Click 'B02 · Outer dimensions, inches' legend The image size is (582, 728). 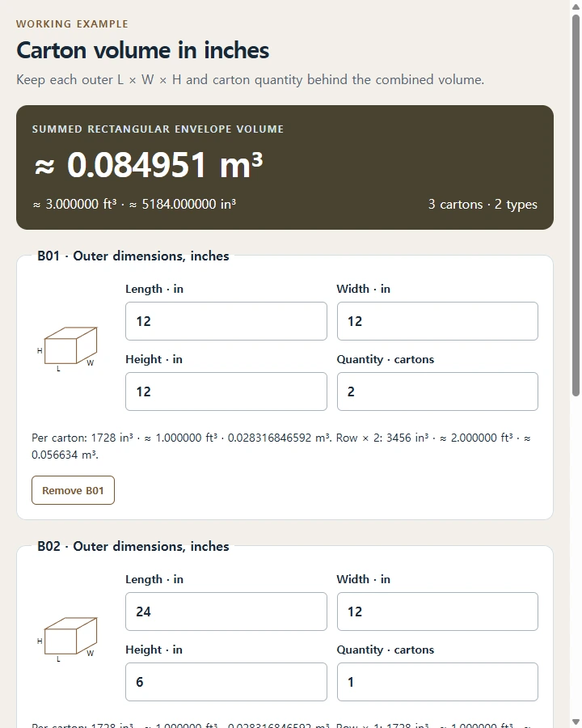(133, 547)
